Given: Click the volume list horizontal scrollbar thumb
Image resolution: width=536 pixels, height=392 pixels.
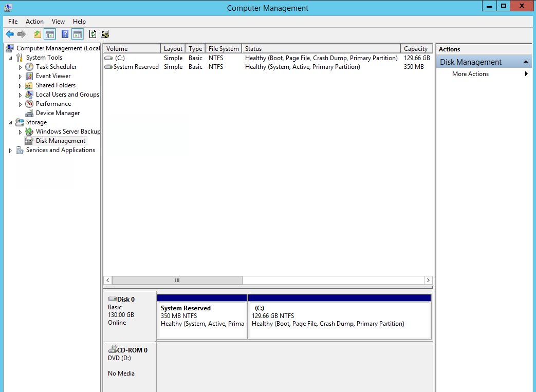Looking at the screenshot, I should (177, 280).
